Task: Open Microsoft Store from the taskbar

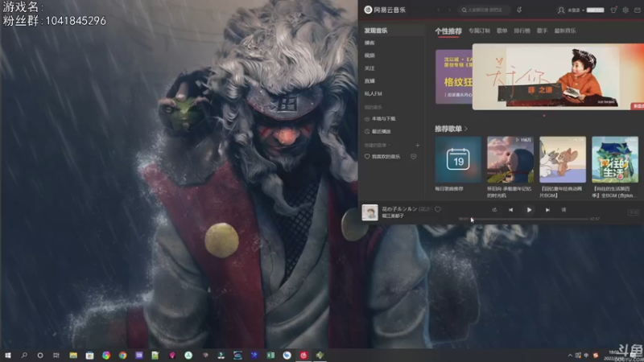Action: 89,356
